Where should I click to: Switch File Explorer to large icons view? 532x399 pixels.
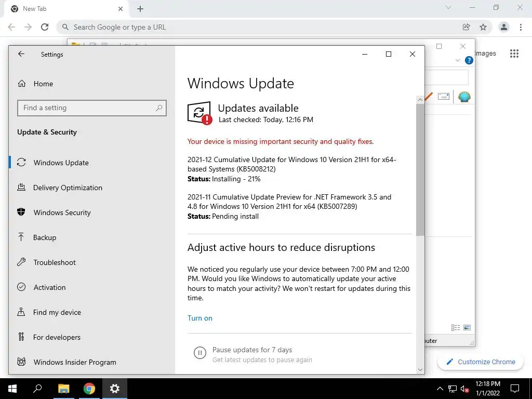(467, 327)
